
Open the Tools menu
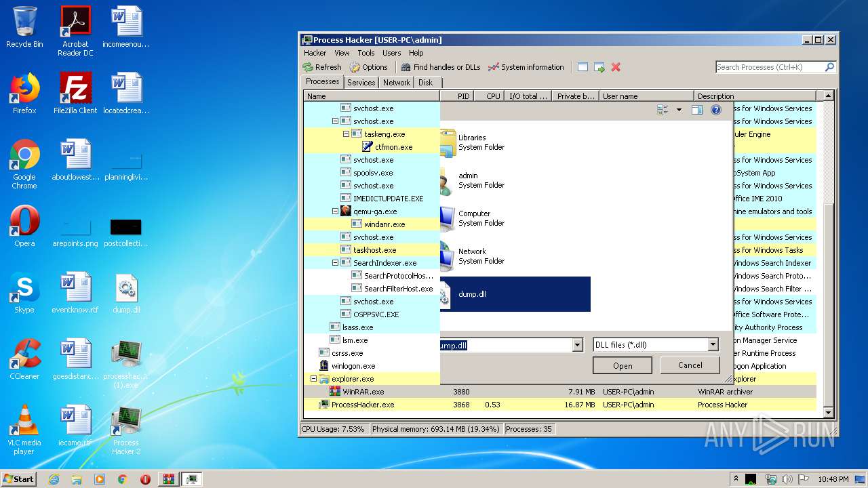pyautogui.click(x=366, y=53)
